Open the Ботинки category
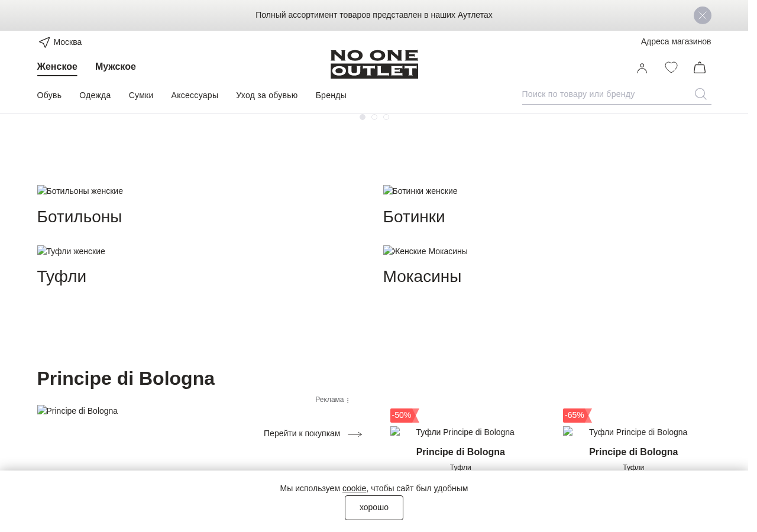The width and height of the screenshot is (757, 532). [x=414, y=217]
